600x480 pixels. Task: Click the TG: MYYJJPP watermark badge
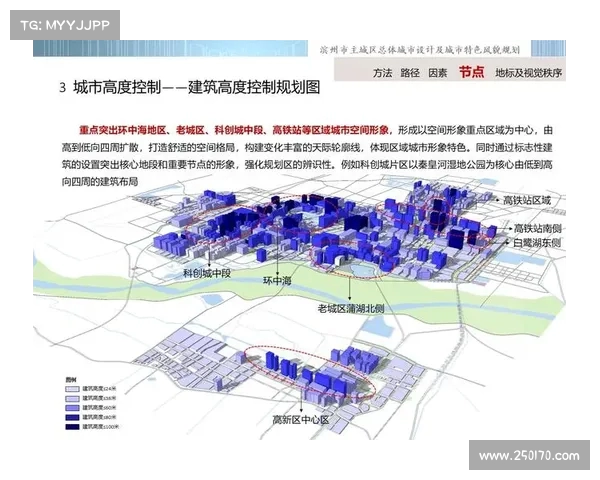64,24
